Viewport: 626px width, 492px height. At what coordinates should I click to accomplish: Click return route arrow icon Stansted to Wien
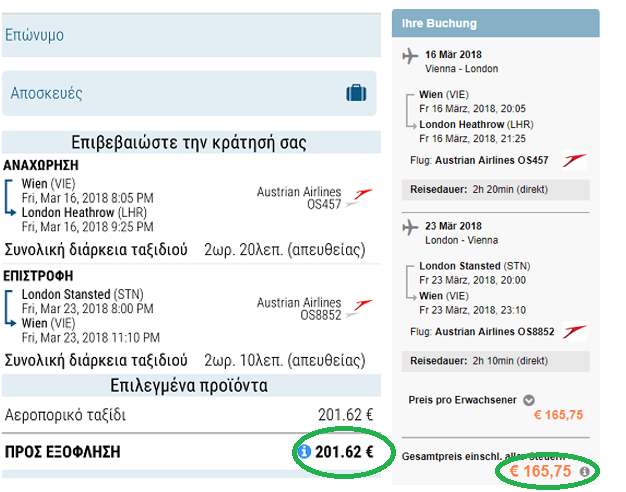click(10, 309)
